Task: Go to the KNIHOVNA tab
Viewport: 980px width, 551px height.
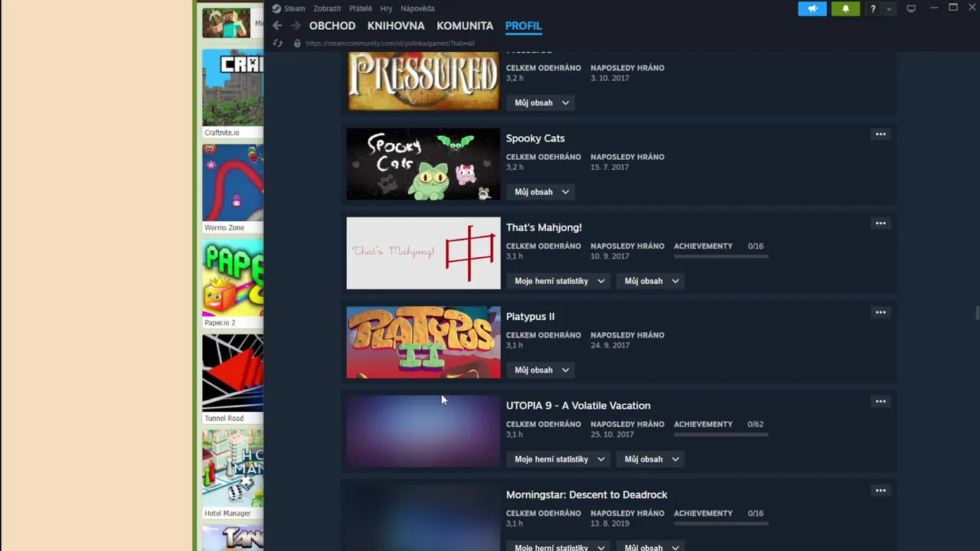Action: (396, 26)
